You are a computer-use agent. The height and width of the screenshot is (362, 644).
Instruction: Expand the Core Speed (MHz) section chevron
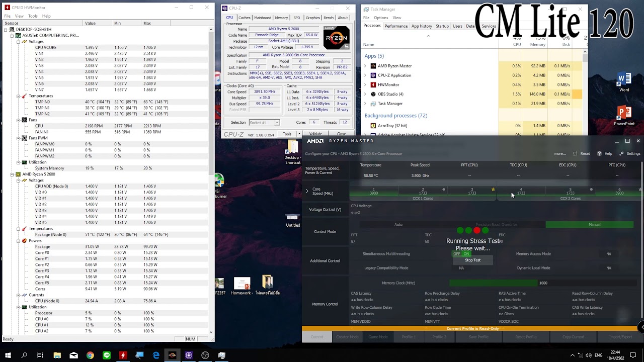coord(307,191)
